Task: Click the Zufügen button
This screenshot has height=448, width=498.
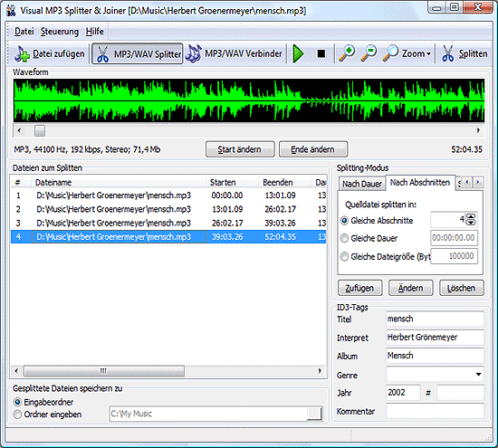Action: pos(359,288)
